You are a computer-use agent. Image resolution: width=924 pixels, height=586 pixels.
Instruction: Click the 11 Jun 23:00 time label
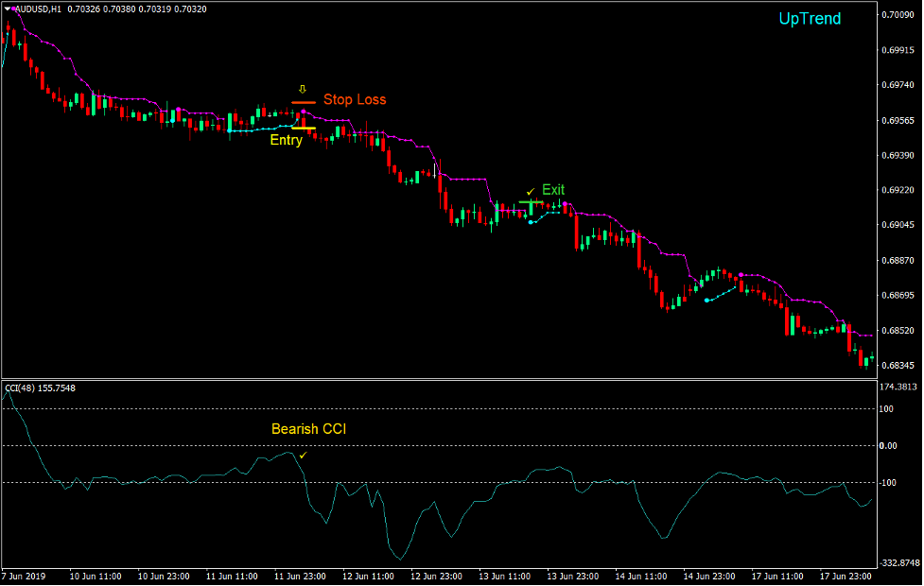pos(300,576)
